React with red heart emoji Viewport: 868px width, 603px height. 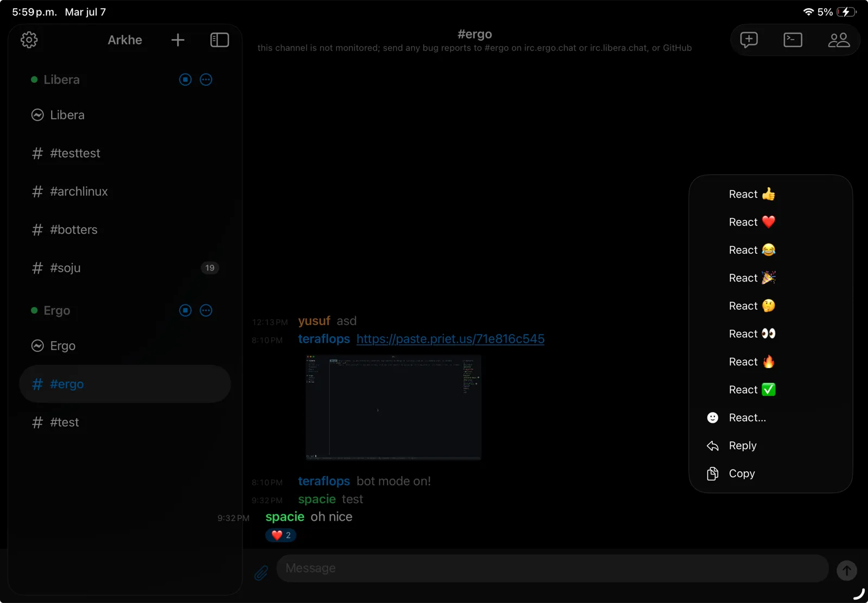[770, 222]
